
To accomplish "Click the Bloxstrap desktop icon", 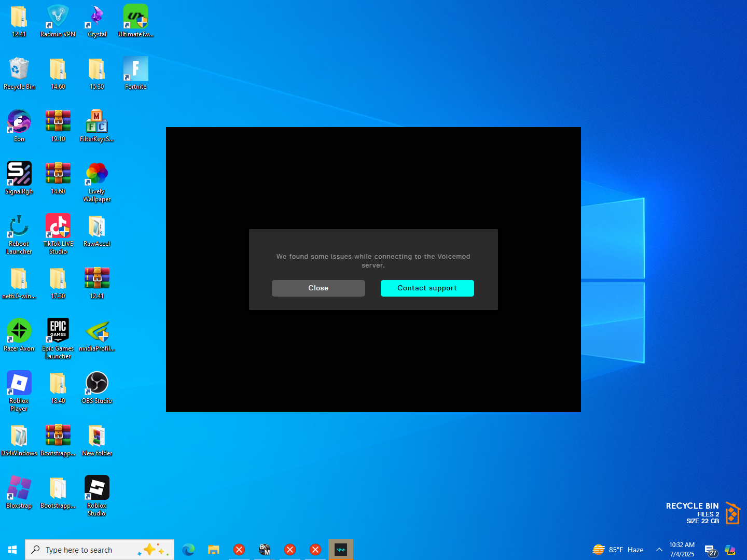I will [19, 488].
